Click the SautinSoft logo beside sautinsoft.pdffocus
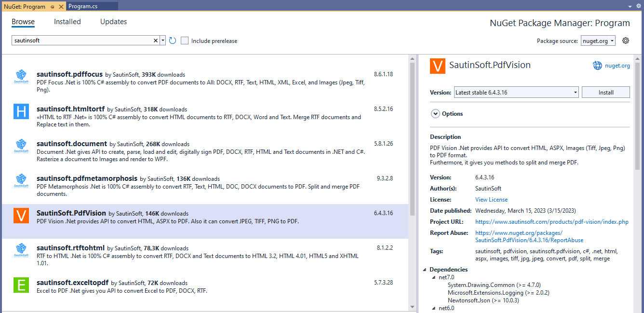The width and height of the screenshot is (644, 313). (x=21, y=77)
